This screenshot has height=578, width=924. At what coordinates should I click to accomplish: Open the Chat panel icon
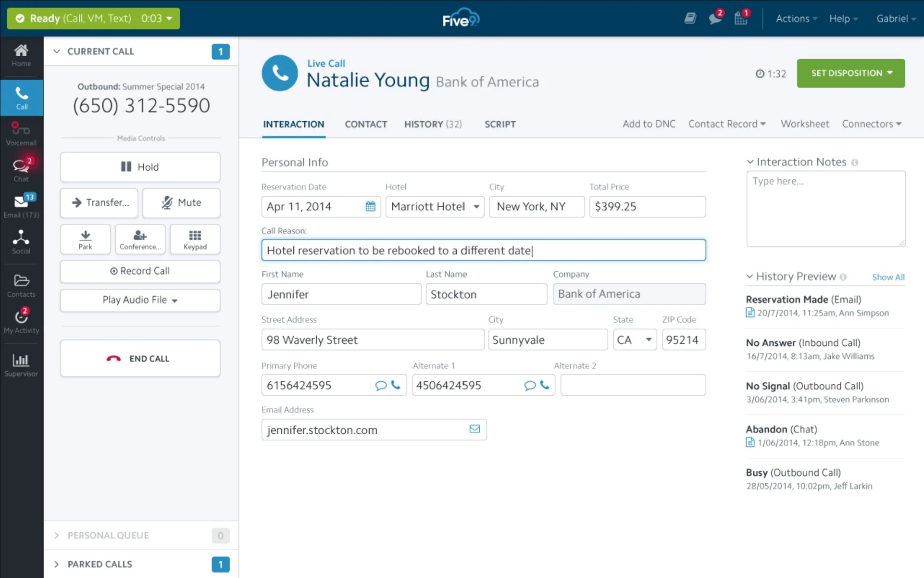[21, 168]
